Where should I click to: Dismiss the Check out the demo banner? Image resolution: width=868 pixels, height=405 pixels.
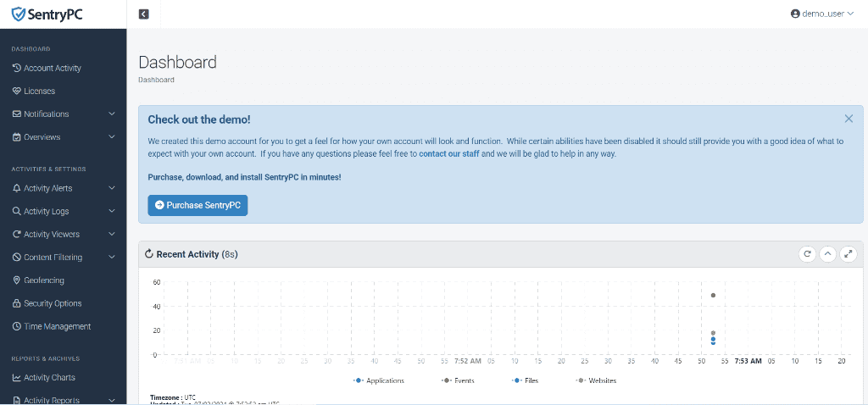[849, 119]
